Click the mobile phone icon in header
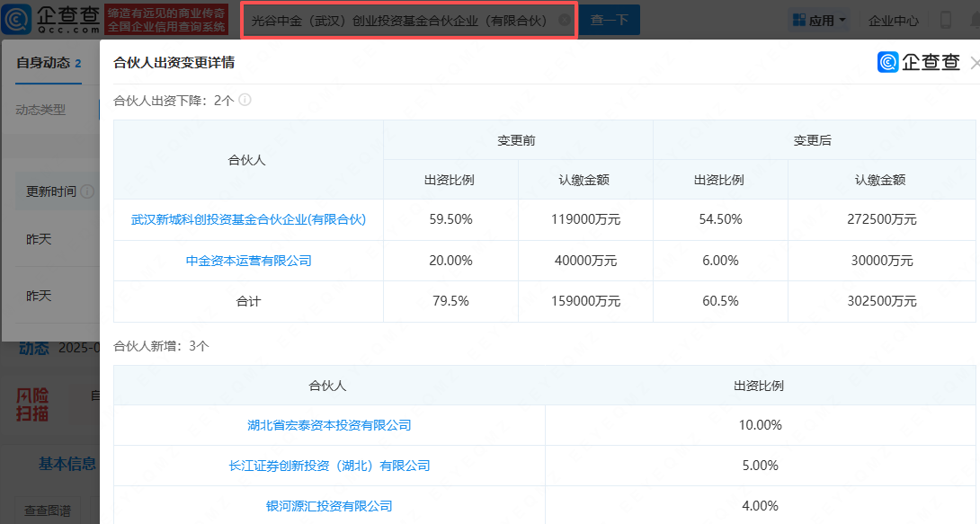Screen dimensions: 980x524 pos(945,20)
